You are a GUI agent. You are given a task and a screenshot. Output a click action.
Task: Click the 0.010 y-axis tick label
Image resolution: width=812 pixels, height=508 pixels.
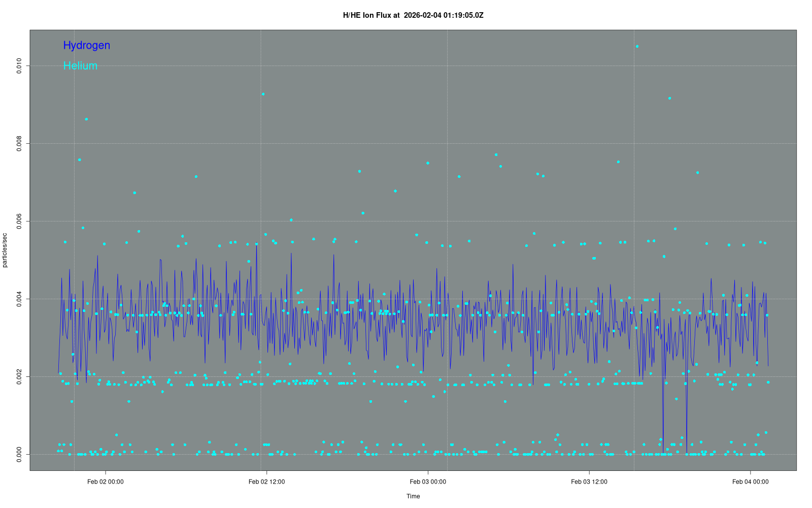pyautogui.click(x=19, y=66)
